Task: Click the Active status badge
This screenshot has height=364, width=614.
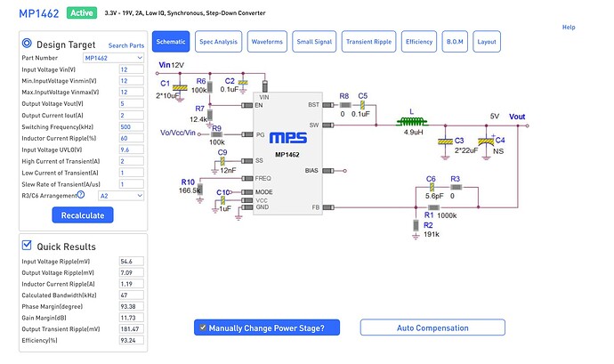Action: [82, 13]
